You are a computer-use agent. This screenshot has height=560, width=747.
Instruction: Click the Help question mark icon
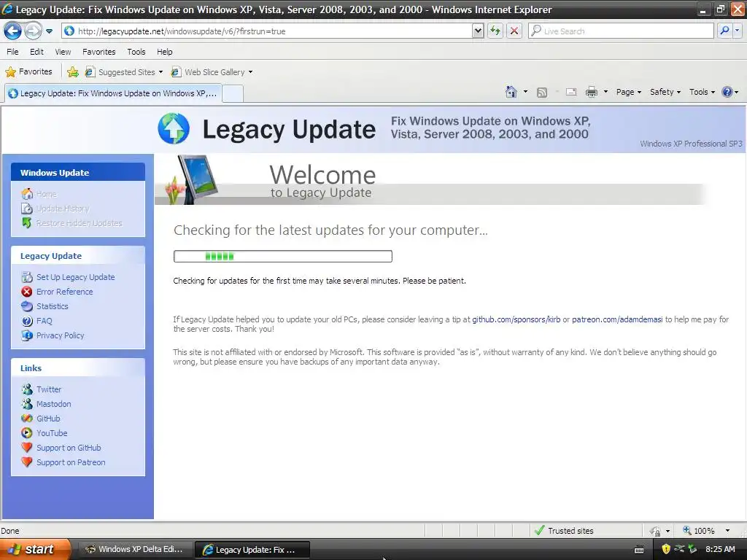pos(727,92)
